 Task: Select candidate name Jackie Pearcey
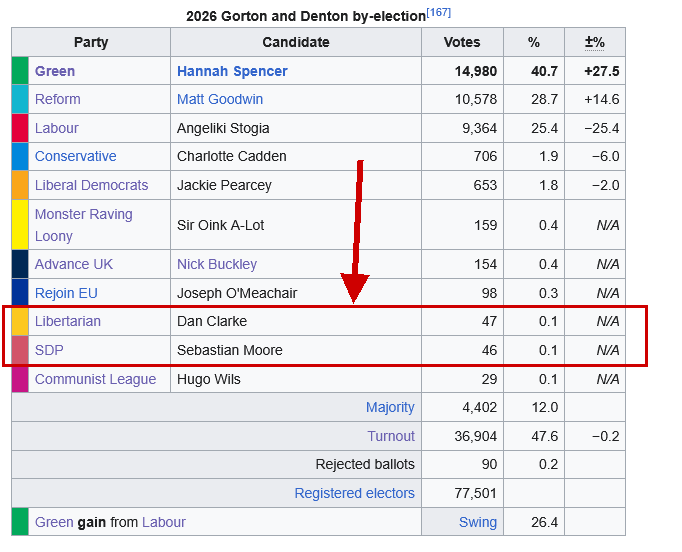pyautogui.click(x=224, y=185)
